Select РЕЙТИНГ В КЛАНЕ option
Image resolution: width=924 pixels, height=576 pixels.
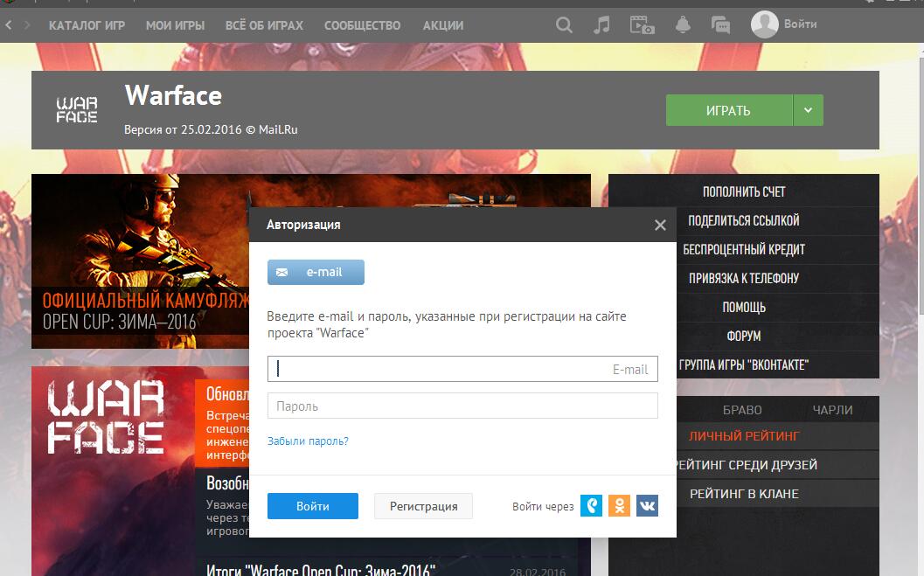(x=744, y=494)
